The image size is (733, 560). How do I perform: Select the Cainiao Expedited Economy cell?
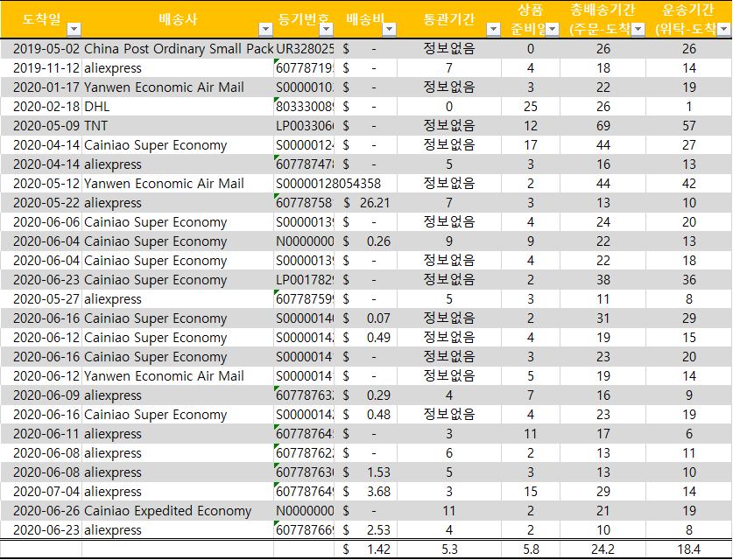[178, 511]
